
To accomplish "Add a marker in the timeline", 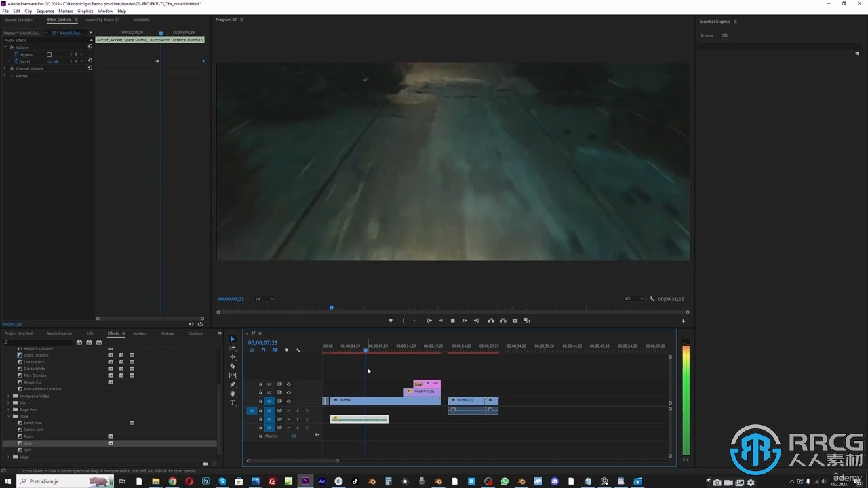I will (286, 350).
